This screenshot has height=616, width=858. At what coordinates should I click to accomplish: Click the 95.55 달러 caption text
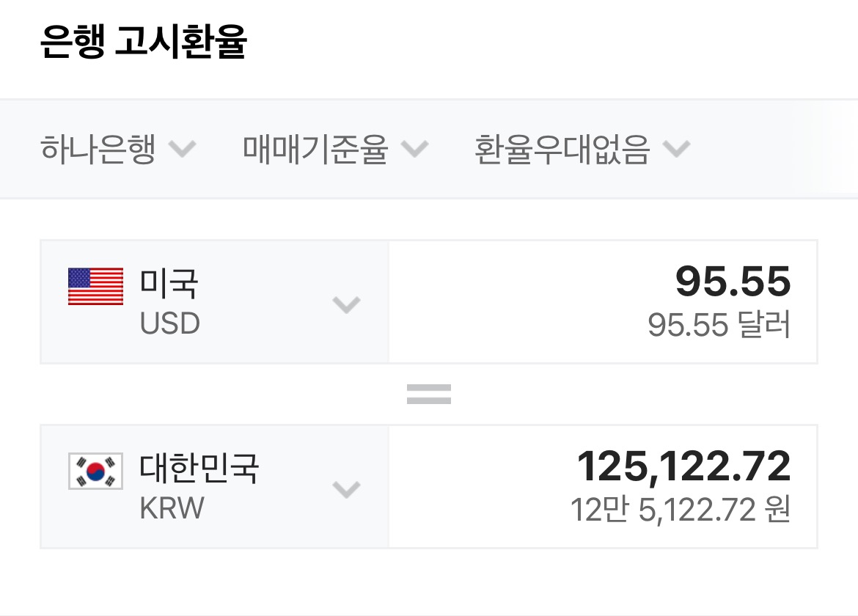[x=719, y=325]
